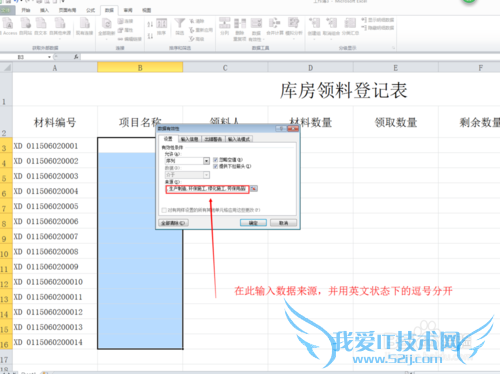Click the dialog help question-mark button

click(281, 128)
